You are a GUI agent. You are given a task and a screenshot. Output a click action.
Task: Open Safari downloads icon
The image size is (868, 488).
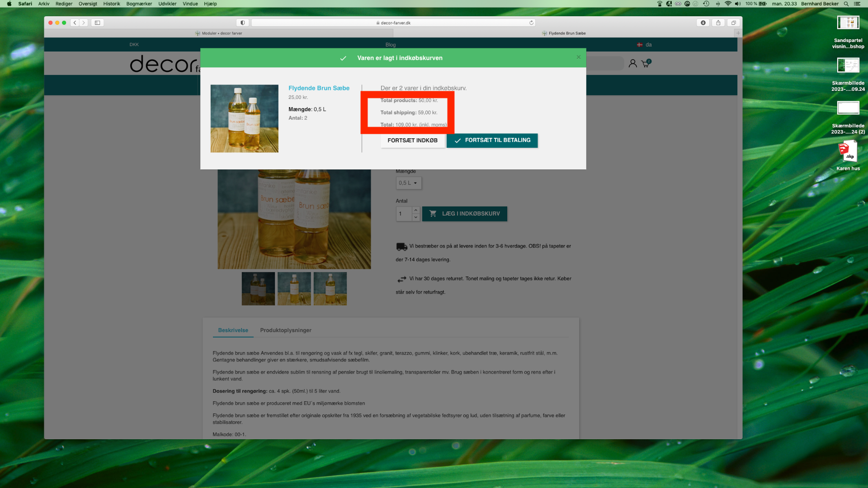(703, 23)
